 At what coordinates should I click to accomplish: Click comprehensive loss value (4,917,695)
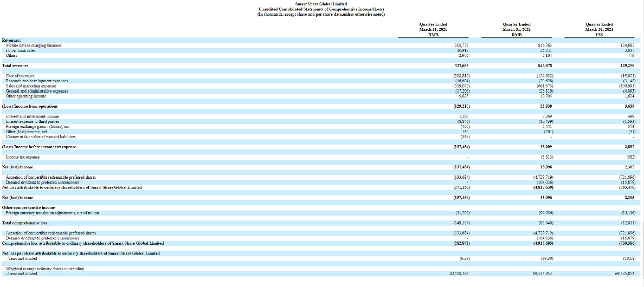pyautogui.click(x=543, y=243)
